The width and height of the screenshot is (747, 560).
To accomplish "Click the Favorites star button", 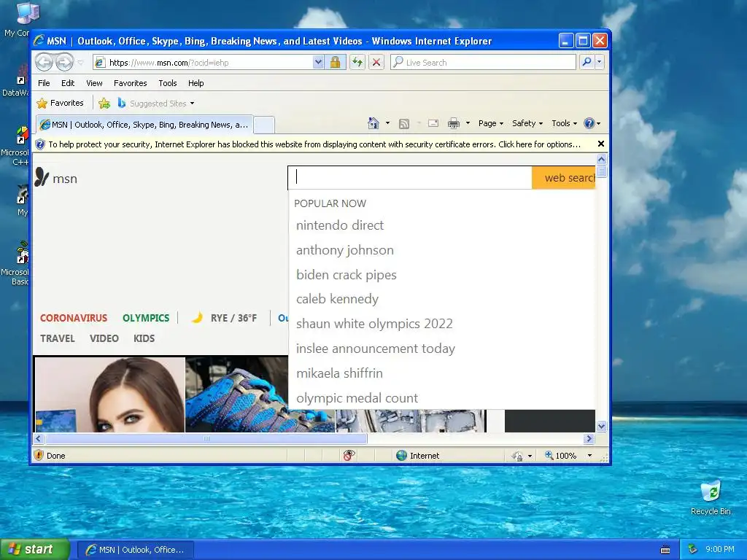I will (x=60, y=103).
